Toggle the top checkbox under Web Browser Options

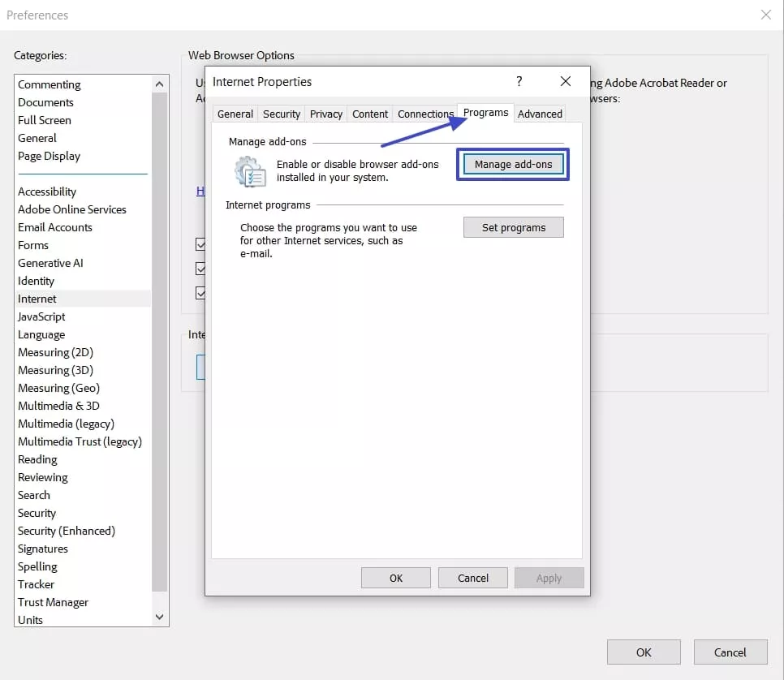coord(200,243)
